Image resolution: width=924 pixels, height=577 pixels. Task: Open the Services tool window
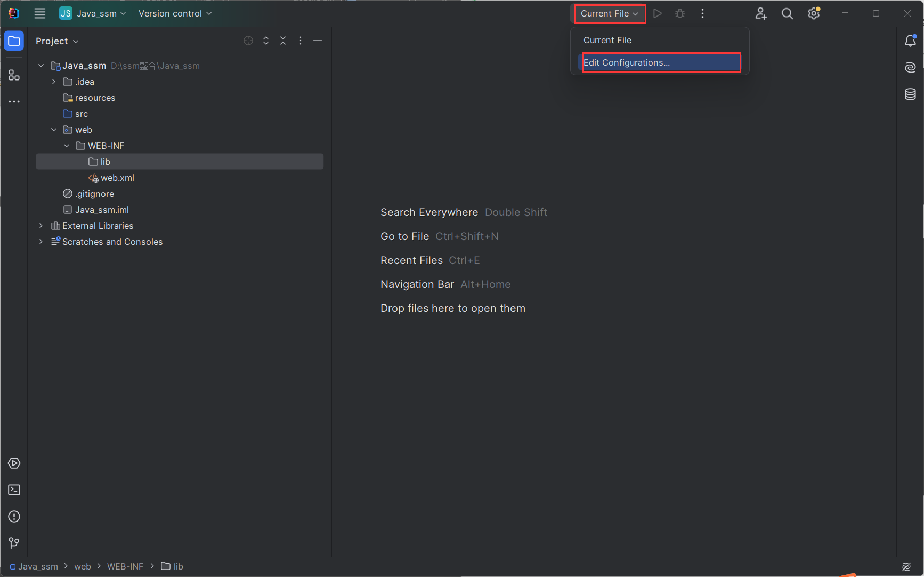14,463
